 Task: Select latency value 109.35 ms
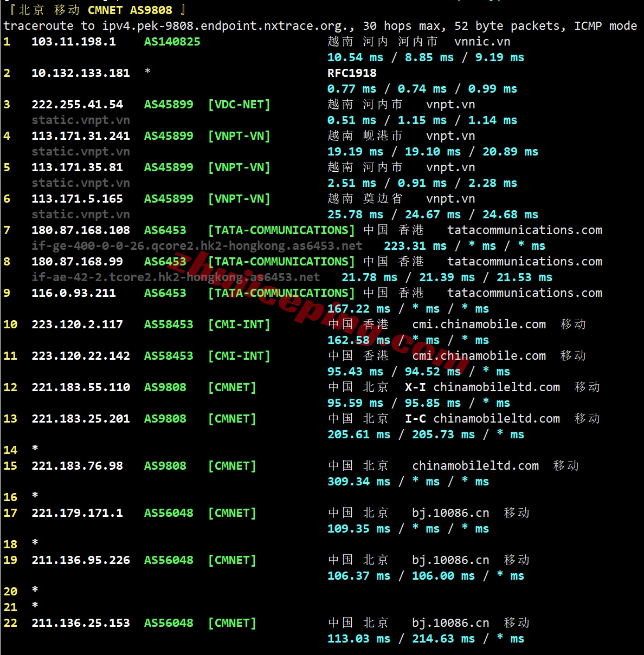tap(359, 529)
